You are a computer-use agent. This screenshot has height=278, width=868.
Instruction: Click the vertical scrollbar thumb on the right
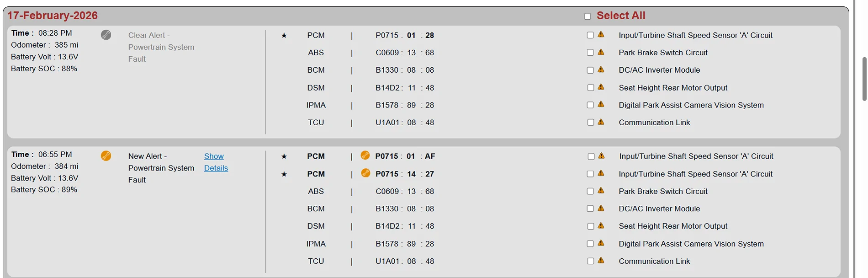(x=864, y=79)
